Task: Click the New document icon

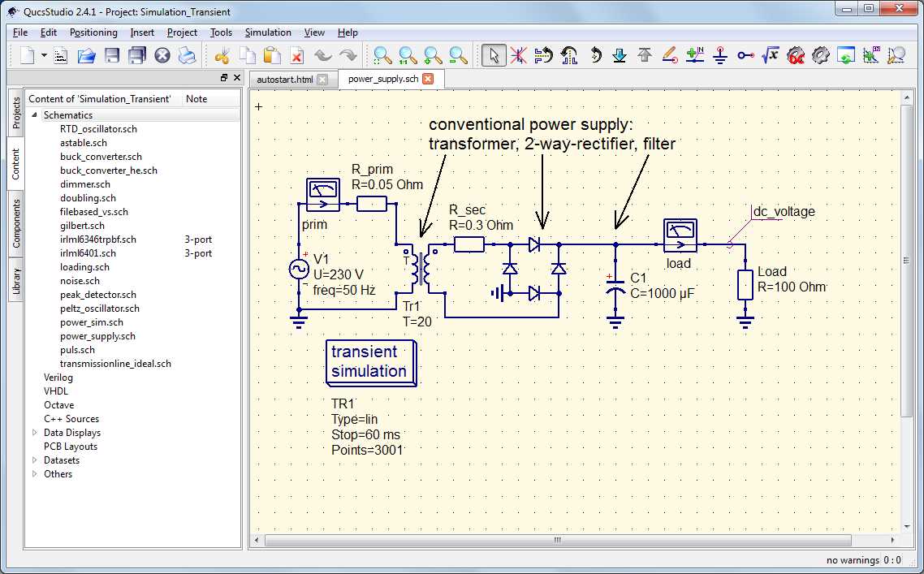Action: click(x=27, y=56)
